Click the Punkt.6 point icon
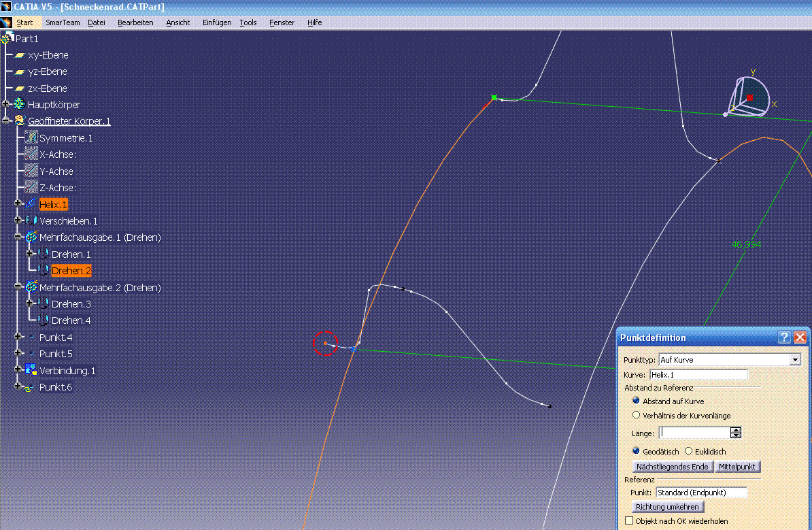Screen dimensions: 812x530 (30, 387)
